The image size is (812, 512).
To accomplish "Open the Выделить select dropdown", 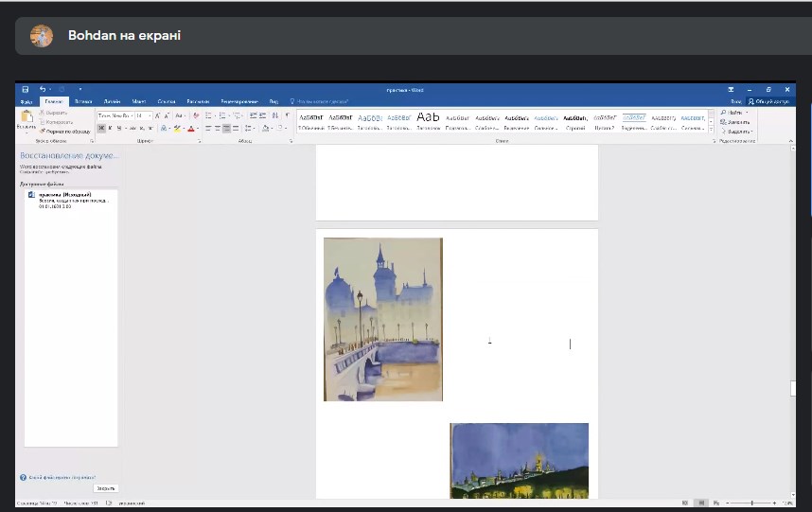I will tap(736, 132).
